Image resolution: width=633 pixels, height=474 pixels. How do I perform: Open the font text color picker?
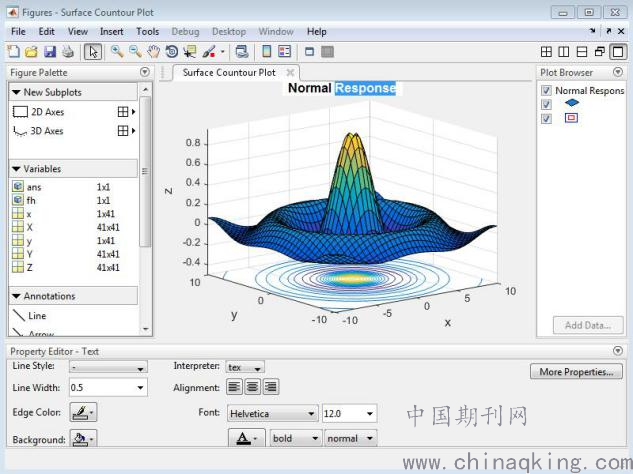coord(246,438)
